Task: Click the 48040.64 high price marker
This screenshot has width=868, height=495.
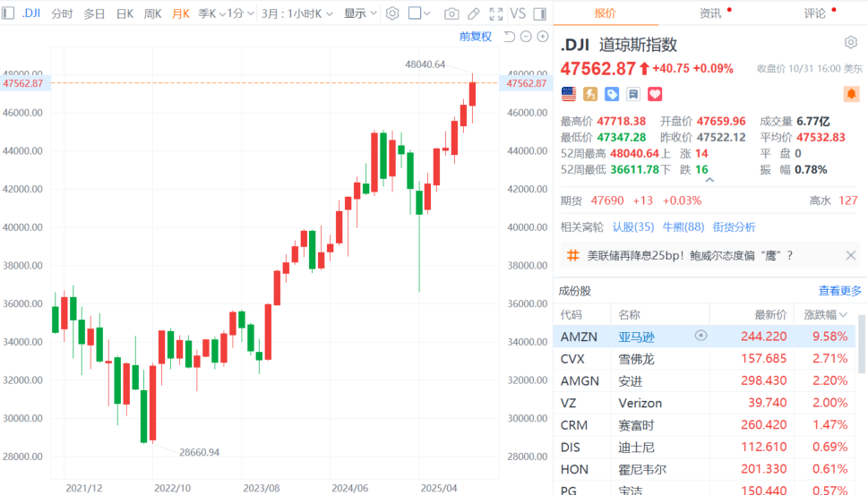Action: pos(425,64)
